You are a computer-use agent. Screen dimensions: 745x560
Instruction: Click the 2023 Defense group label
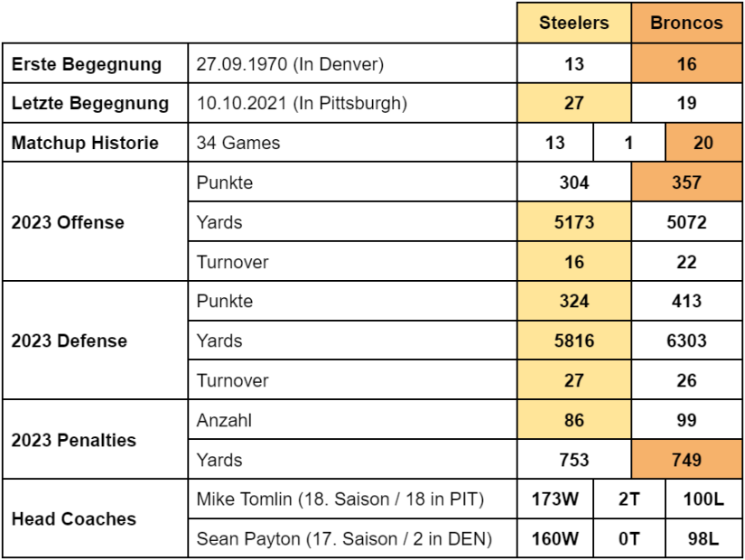[95, 341]
